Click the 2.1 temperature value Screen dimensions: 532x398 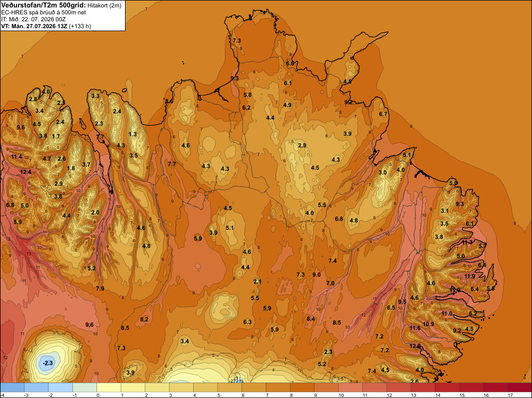click(x=257, y=281)
